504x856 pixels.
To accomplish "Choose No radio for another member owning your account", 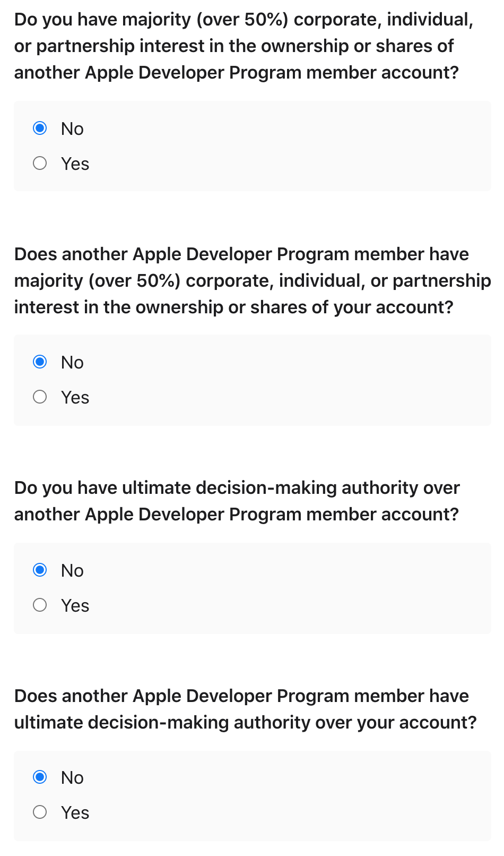I will (x=40, y=362).
